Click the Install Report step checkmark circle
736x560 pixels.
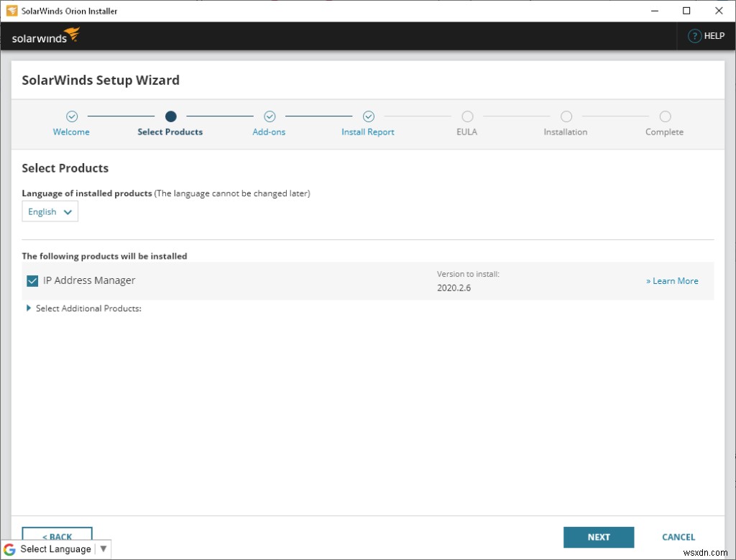coord(369,116)
